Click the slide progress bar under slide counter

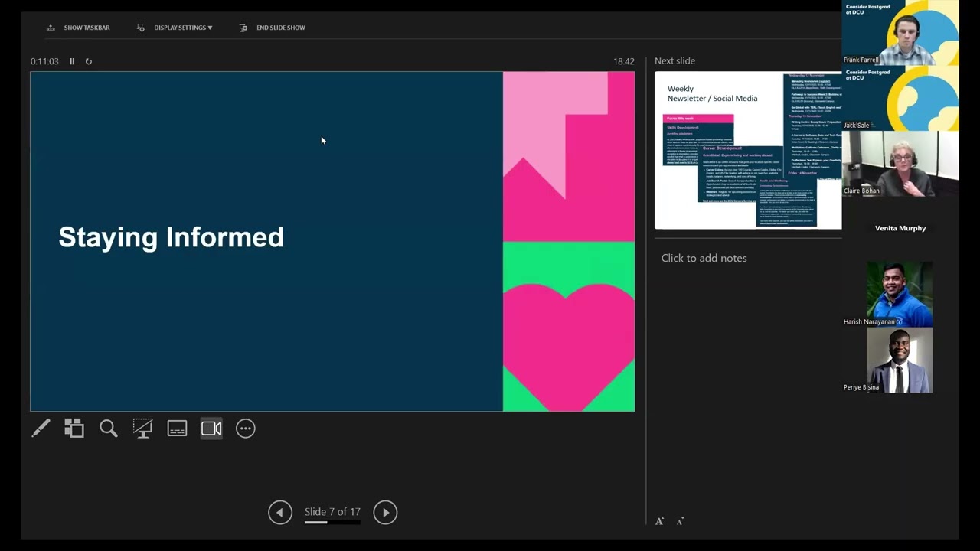point(332,523)
